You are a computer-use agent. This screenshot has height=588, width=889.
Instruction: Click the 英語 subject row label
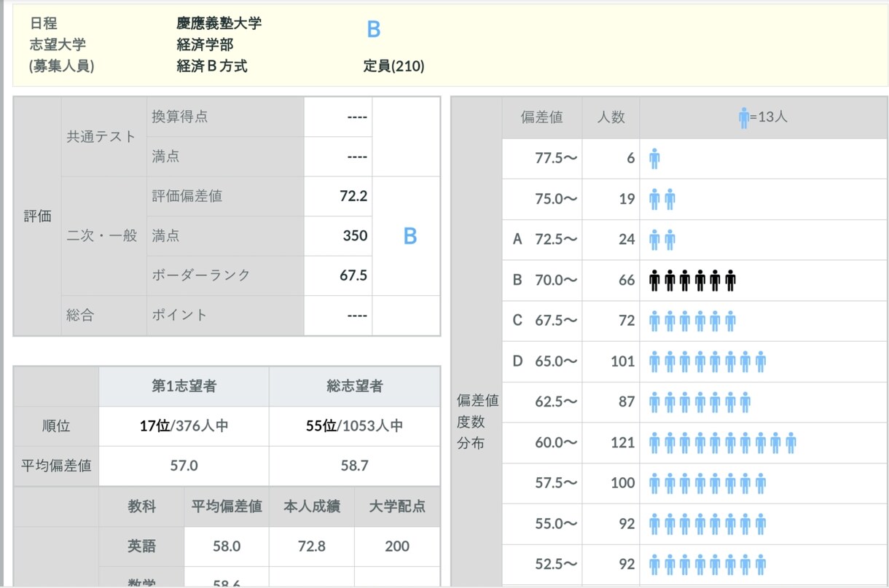click(141, 546)
